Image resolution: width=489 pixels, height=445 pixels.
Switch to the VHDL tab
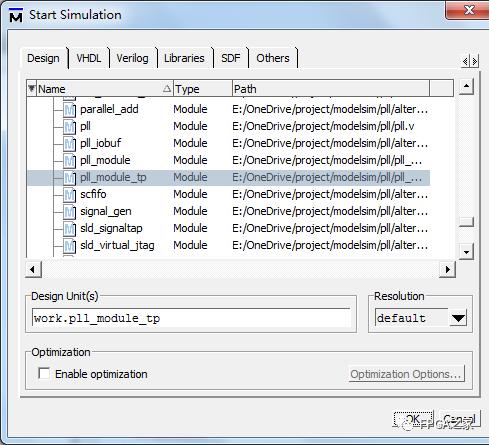tap(89, 58)
